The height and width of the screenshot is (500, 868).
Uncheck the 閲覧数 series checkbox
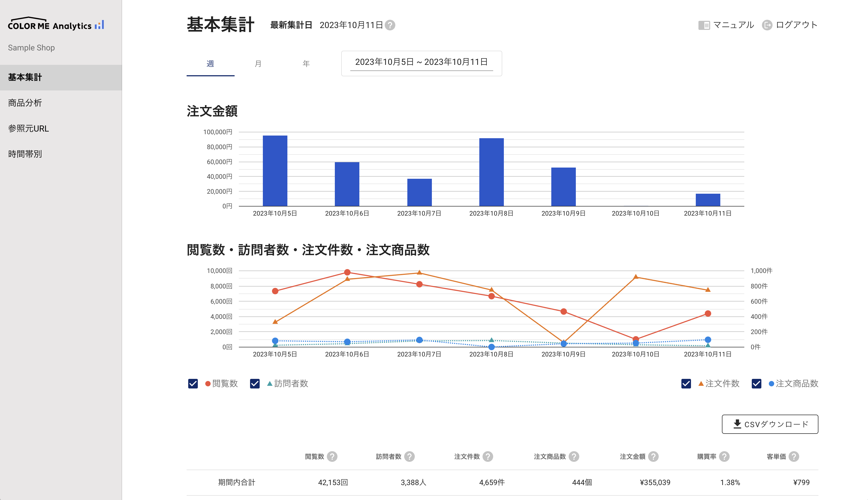[x=193, y=384]
